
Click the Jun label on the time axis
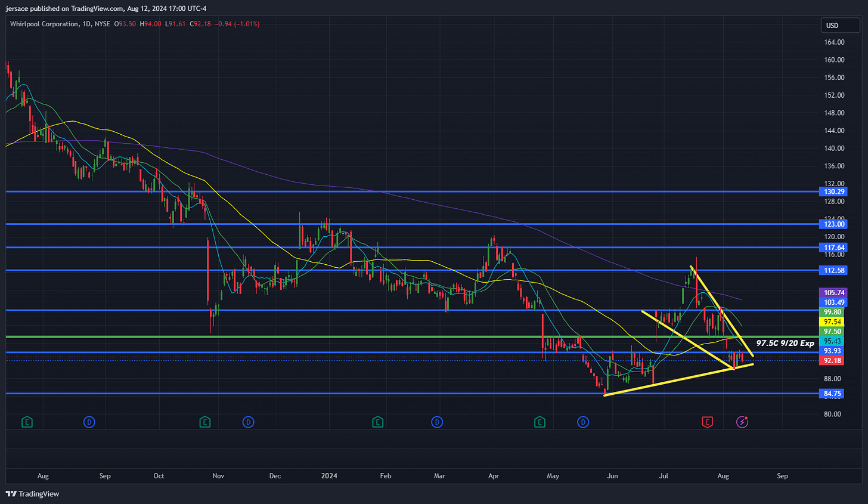(612, 476)
